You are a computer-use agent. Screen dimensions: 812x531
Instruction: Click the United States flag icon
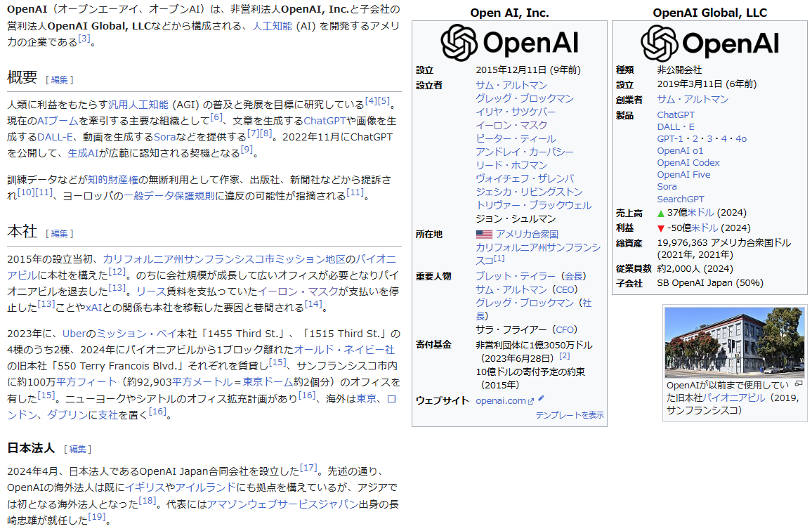coord(484,235)
